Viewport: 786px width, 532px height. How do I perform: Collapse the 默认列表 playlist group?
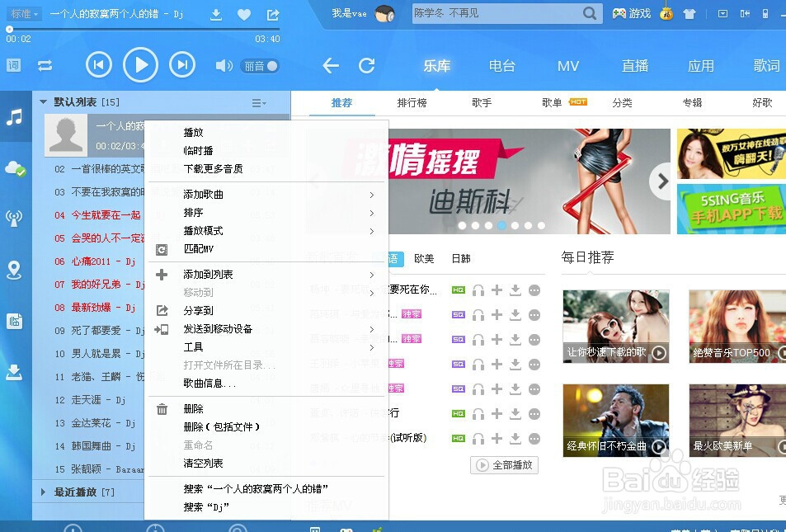click(x=44, y=101)
